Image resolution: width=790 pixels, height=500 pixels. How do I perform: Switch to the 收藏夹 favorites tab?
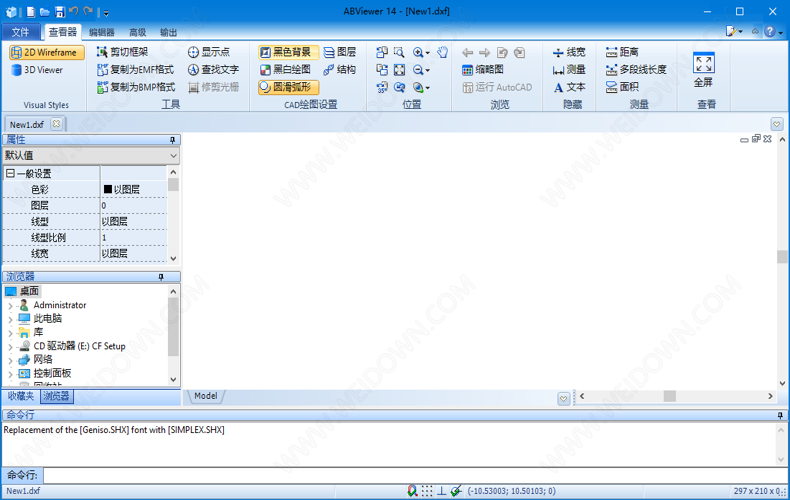coord(21,396)
